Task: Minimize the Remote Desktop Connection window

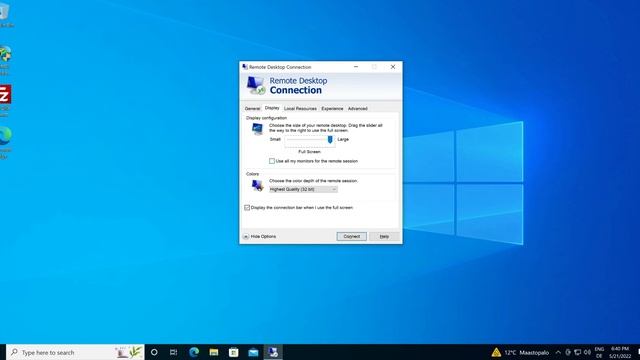Action: (356, 67)
